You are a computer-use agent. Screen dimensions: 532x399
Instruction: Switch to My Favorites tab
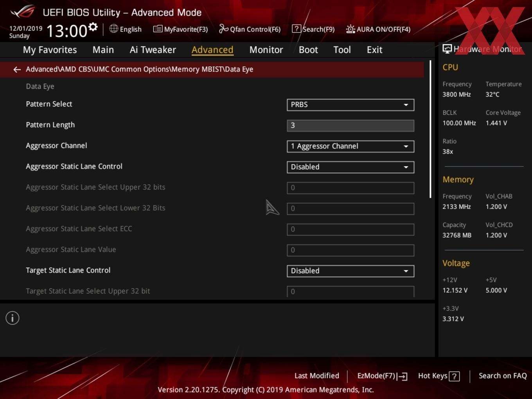[50, 50]
